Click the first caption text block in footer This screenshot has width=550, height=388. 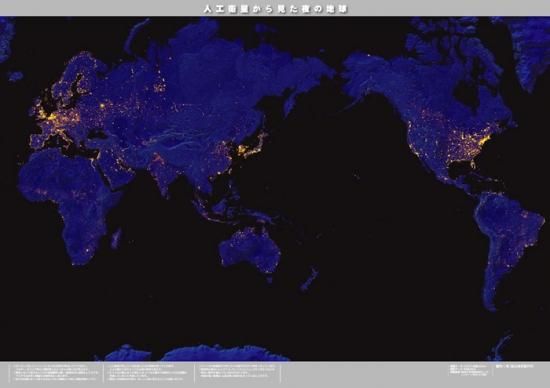pos(55,372)
